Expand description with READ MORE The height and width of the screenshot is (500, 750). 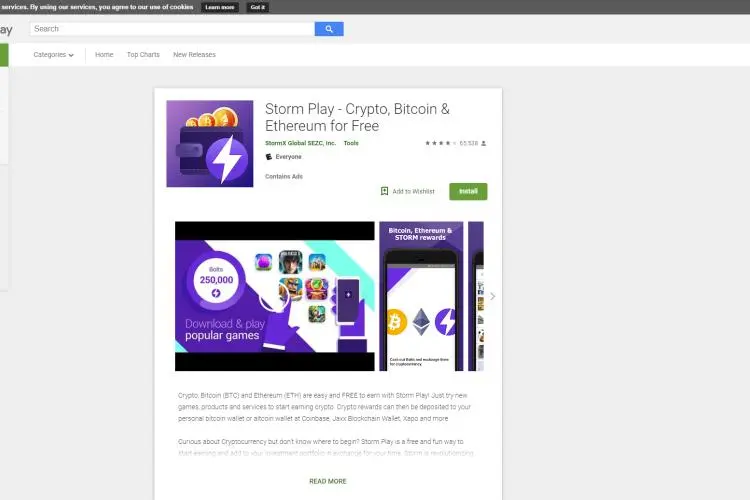(x=328, y=481)
